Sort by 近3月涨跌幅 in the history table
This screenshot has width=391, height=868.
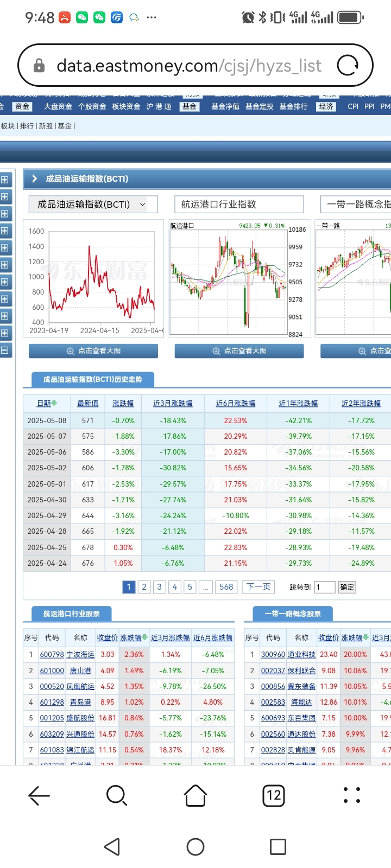pos(173,403)
